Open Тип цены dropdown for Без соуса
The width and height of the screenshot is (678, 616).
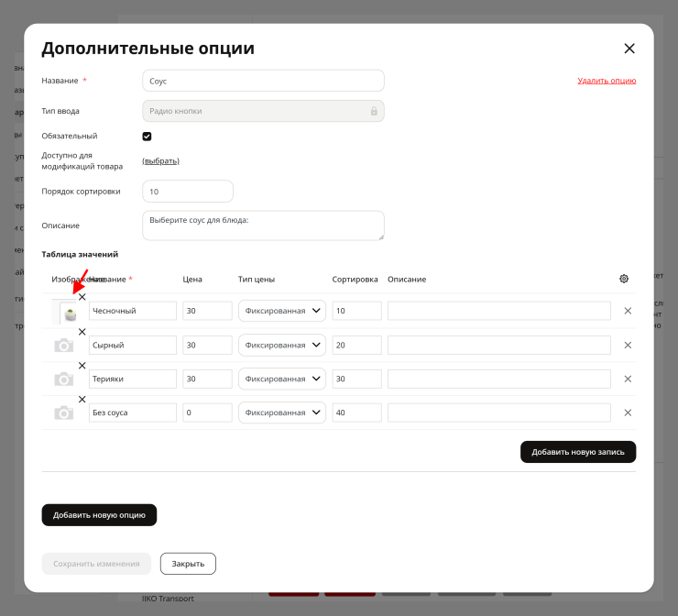coord(282,412)
